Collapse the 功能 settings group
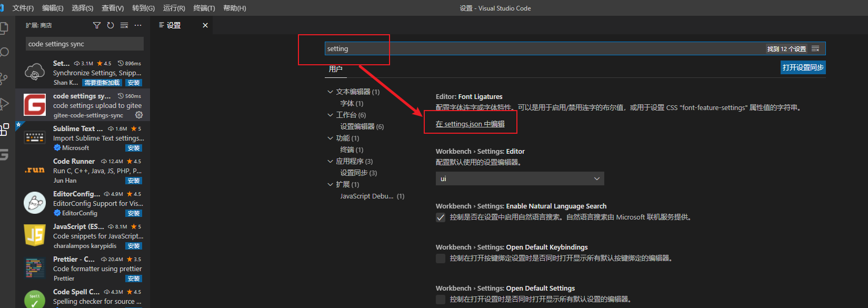The height and width of the screenshot is (308, 868). (x=331, y=138)
